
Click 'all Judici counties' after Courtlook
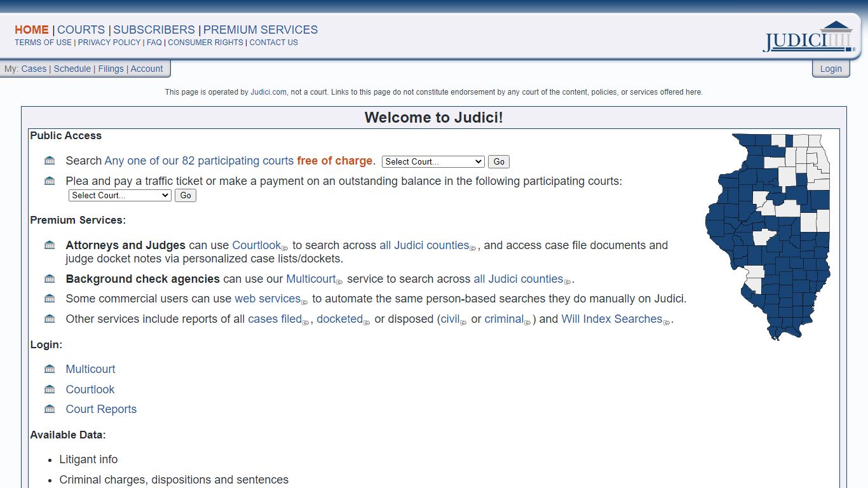click(x=424, y=245)
